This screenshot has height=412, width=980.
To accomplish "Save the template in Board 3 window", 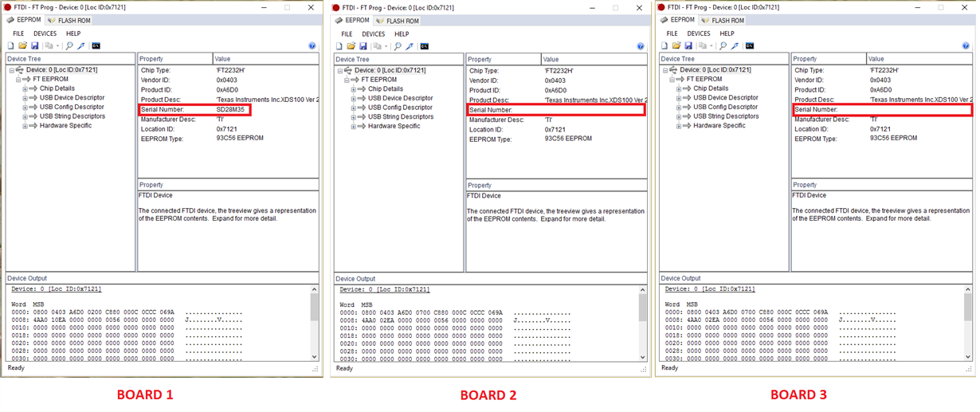I will (x=688, y=45).
